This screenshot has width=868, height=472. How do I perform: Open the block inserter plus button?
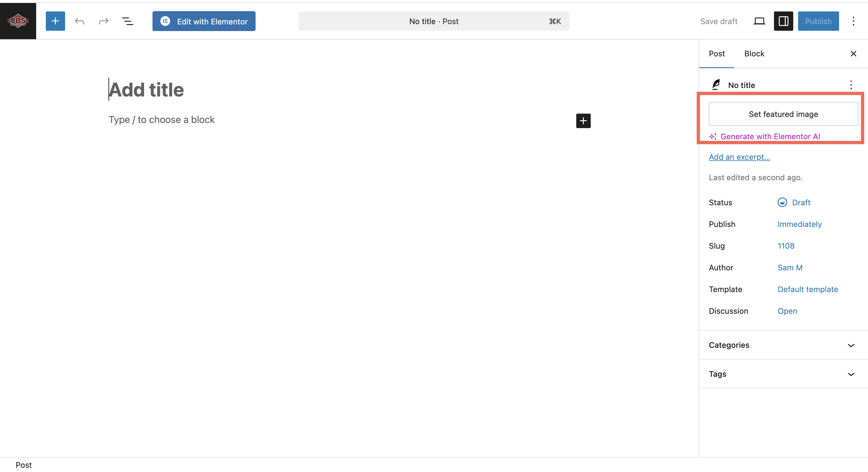(55, 21)
